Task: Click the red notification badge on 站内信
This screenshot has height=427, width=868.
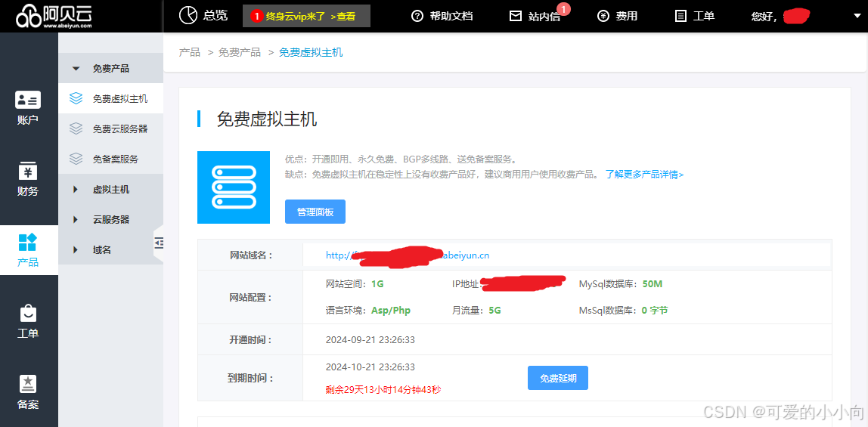Action: [563, 9]
